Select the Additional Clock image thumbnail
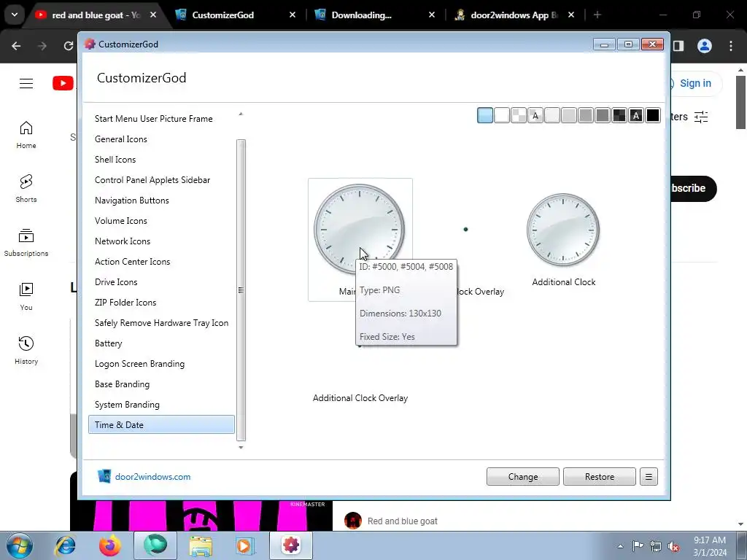This screenshot has height=560, width=747. 563,229
